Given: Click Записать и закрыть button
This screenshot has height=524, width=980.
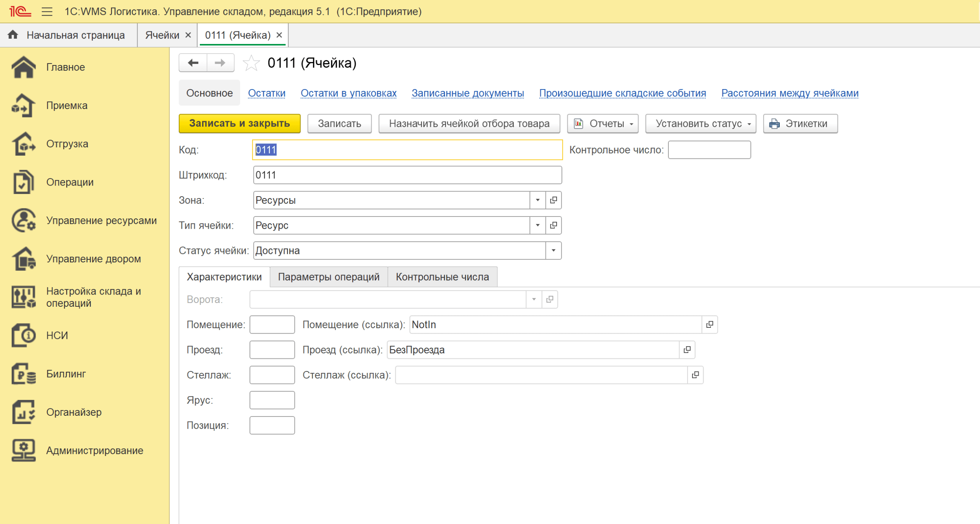Looking at the screenshot, I should click(239, 124).
